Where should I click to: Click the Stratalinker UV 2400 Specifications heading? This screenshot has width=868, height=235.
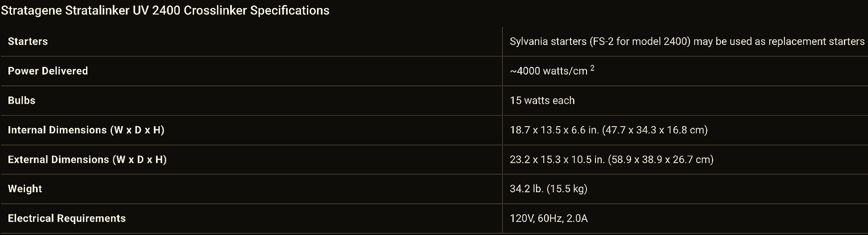tap(165, 10)
